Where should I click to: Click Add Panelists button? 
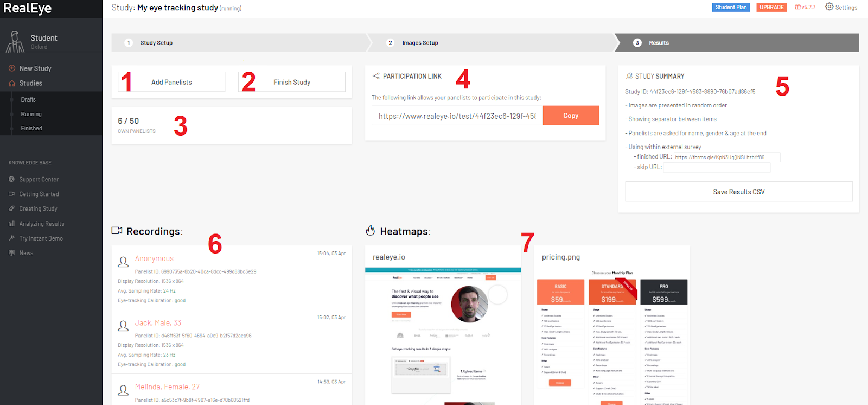171,82
